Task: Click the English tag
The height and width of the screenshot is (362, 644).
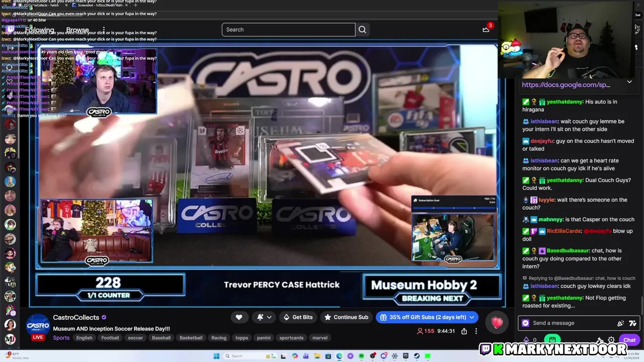Action: (84, 338)
